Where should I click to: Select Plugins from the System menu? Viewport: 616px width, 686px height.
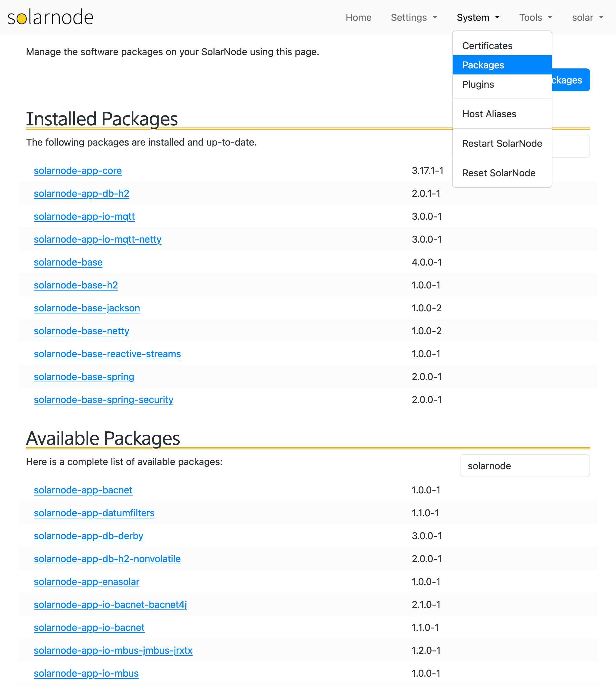(478, 84)
